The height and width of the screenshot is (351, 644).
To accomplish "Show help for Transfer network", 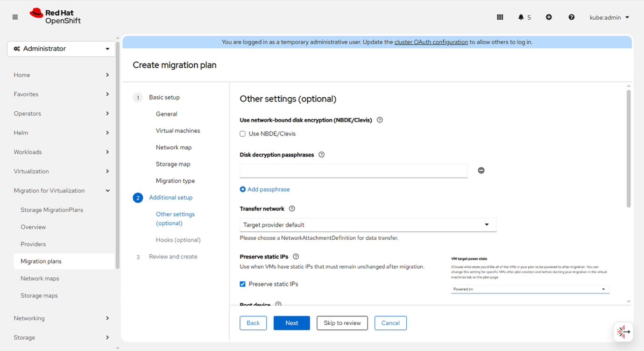I will (292, 209).
